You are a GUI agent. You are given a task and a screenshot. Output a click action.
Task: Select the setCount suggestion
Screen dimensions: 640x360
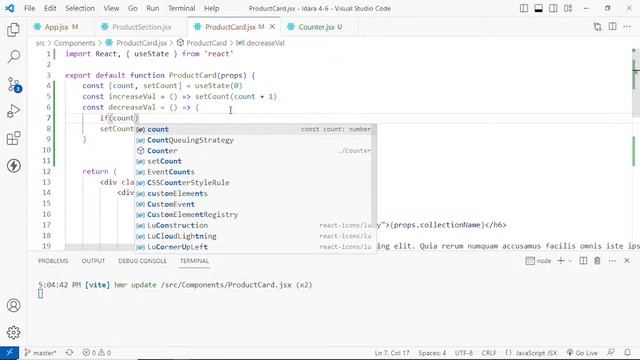pyautogui.click(x=253, y=161)
